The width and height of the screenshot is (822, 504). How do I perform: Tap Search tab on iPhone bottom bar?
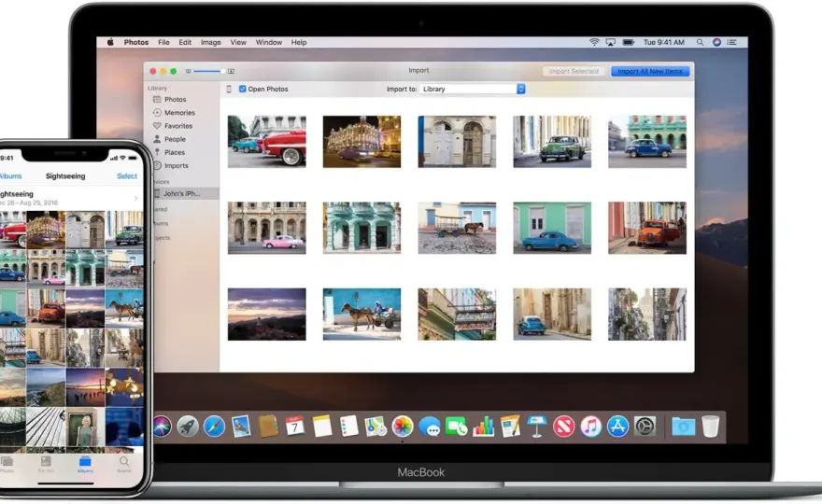123,464
